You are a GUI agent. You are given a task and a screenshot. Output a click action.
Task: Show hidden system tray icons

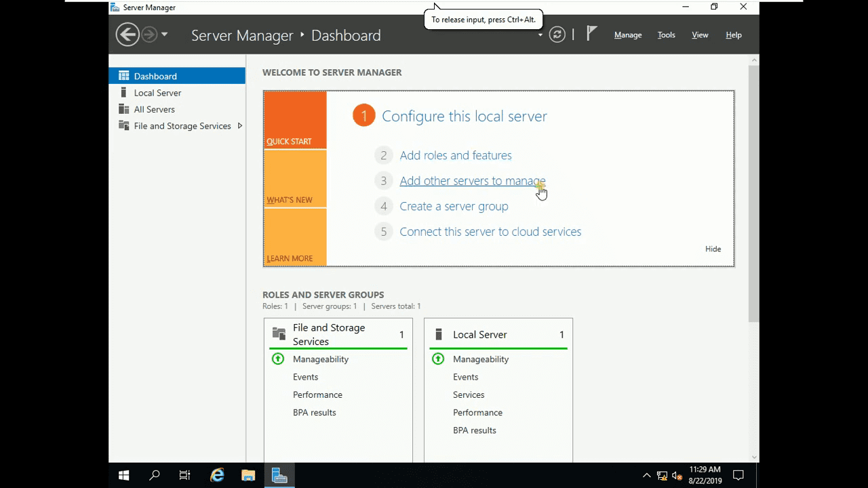click(x=646, y=475)
